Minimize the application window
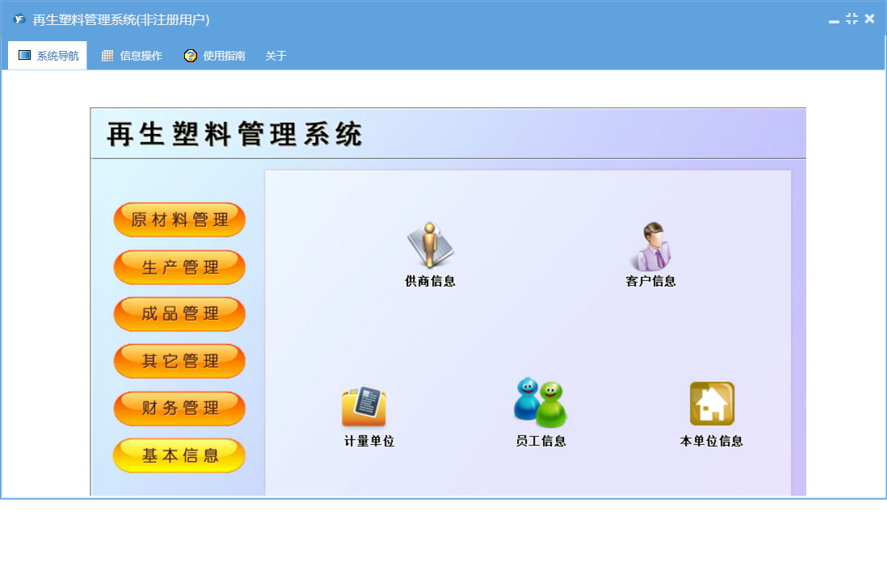 (x=834, y=20)
